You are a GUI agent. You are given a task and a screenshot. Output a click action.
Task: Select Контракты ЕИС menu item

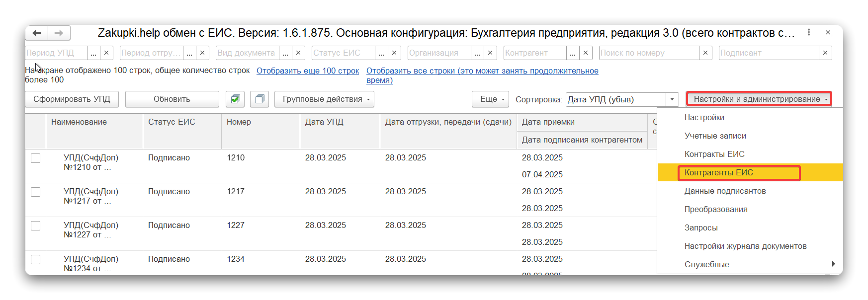(x=750, y=154)
